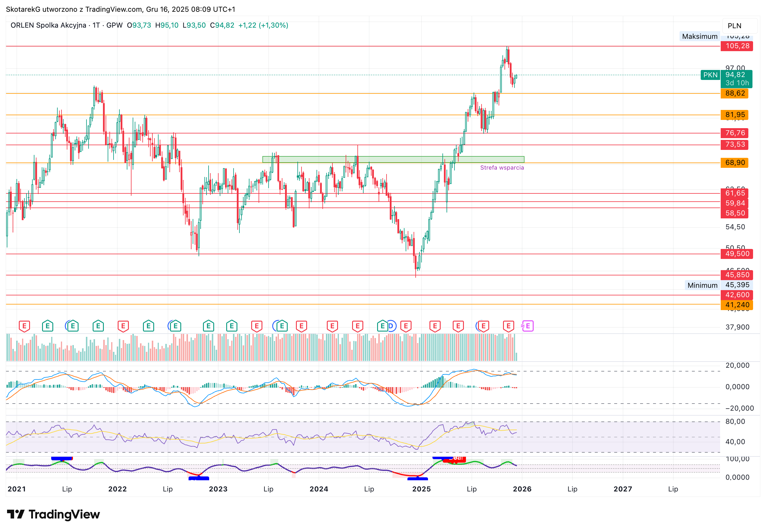Click the 'Strefa wsparcia' annotation text
This screenshot has height=532, width=766.
tap(502, 168)
